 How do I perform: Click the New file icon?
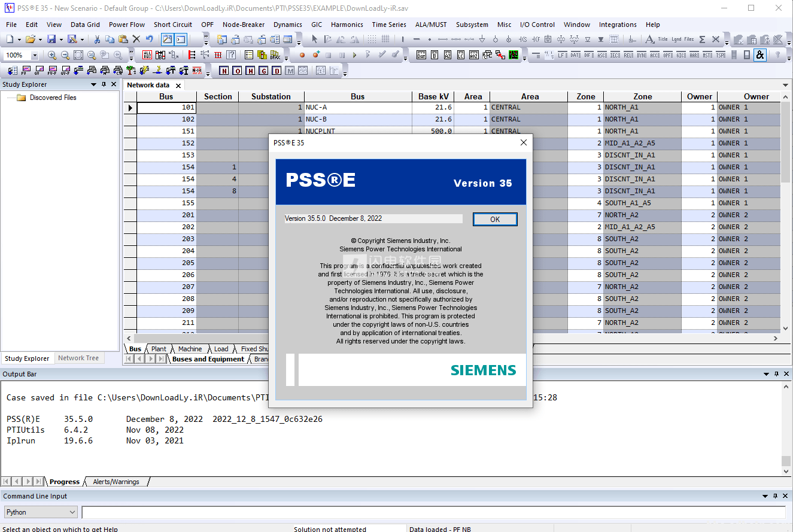10,39
